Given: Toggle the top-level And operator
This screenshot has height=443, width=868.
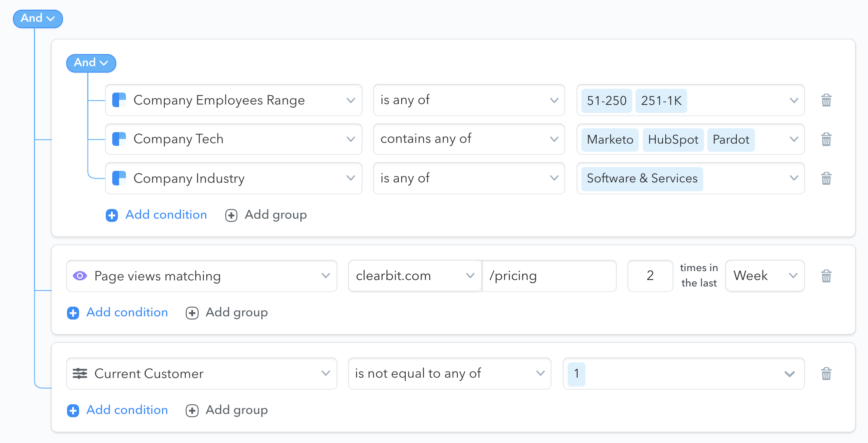Looking at the screenshot, I should click(38, 19).
